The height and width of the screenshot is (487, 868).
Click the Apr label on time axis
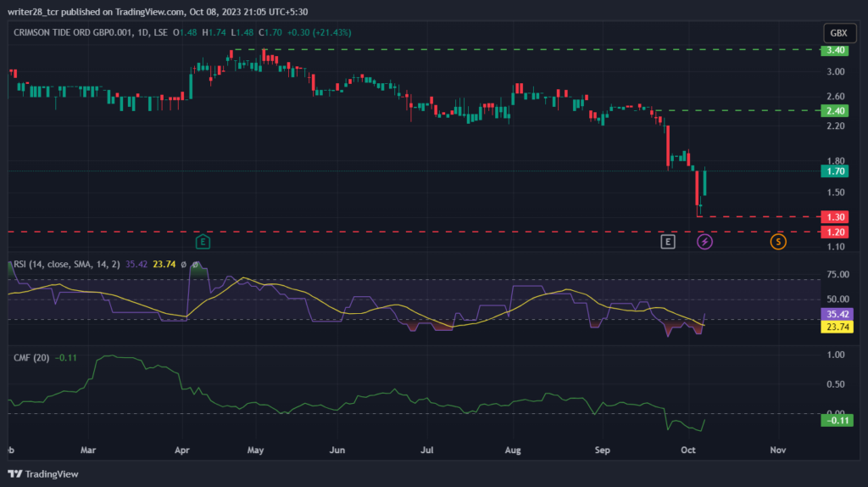click(182, 450)
